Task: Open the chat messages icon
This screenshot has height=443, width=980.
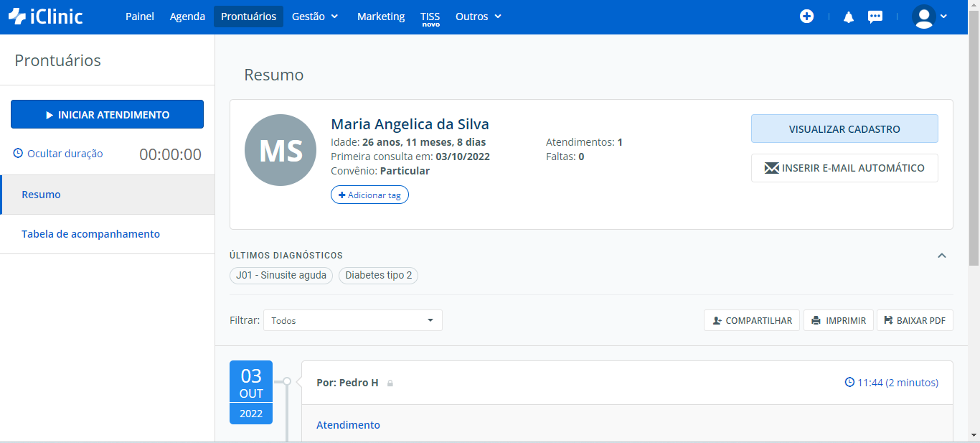Action: coord(875,17)
